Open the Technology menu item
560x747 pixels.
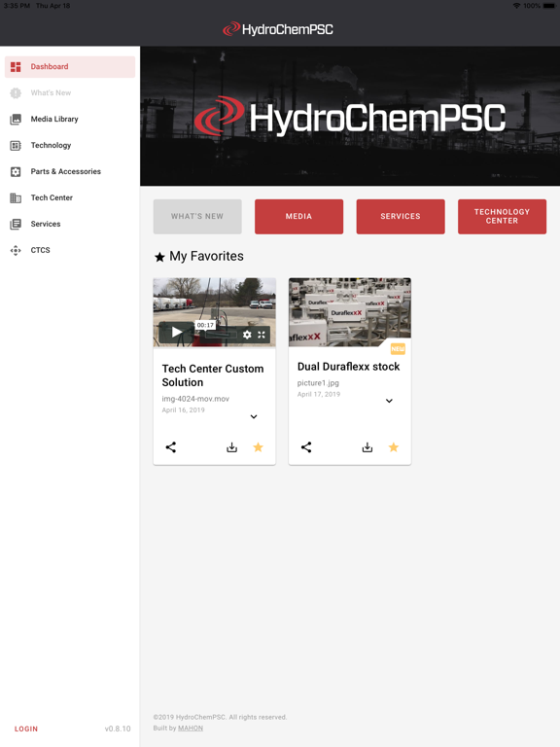70,145
